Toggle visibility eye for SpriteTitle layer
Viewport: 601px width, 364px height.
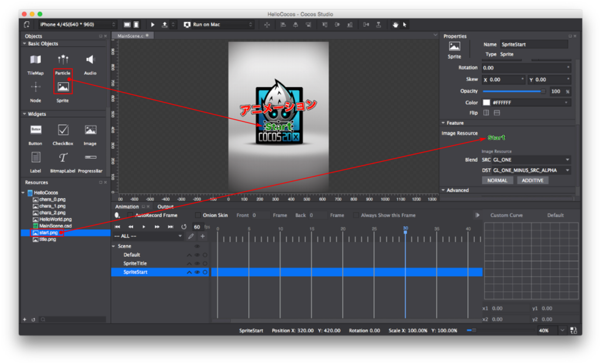pyautogui.click(x=197, y=263)
